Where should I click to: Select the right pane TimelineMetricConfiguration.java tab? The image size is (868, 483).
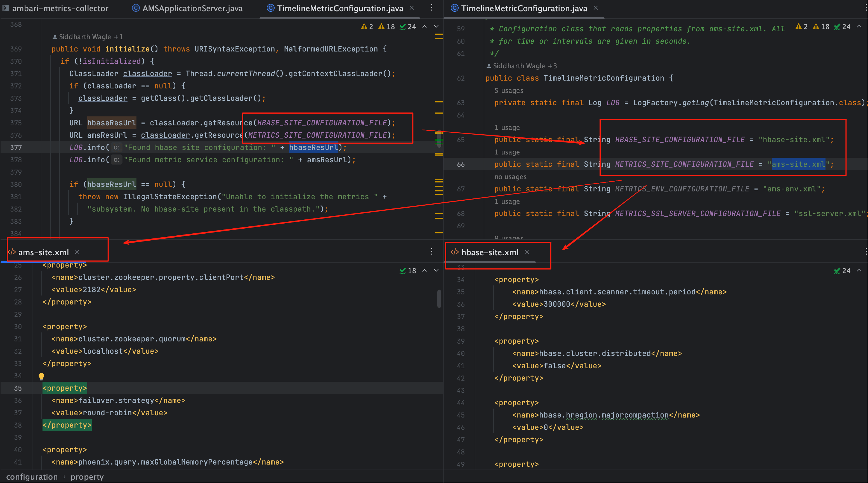click(524, 8)
